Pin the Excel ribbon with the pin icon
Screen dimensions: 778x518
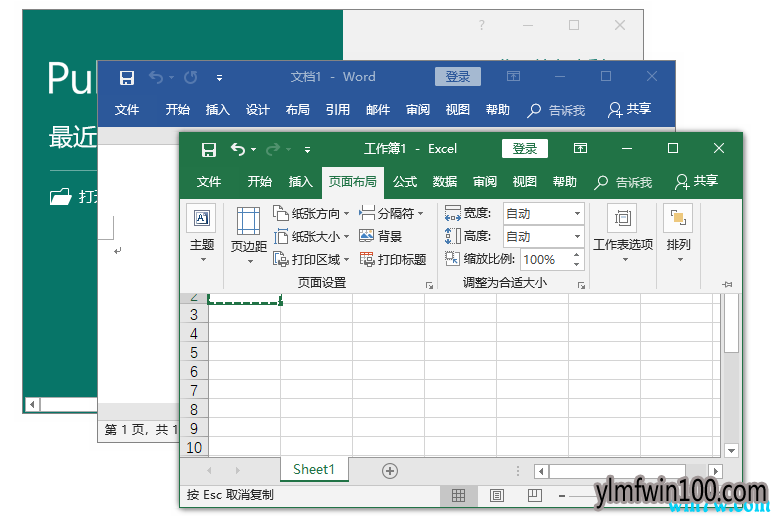pyautogui.click(x=727, y=284)
